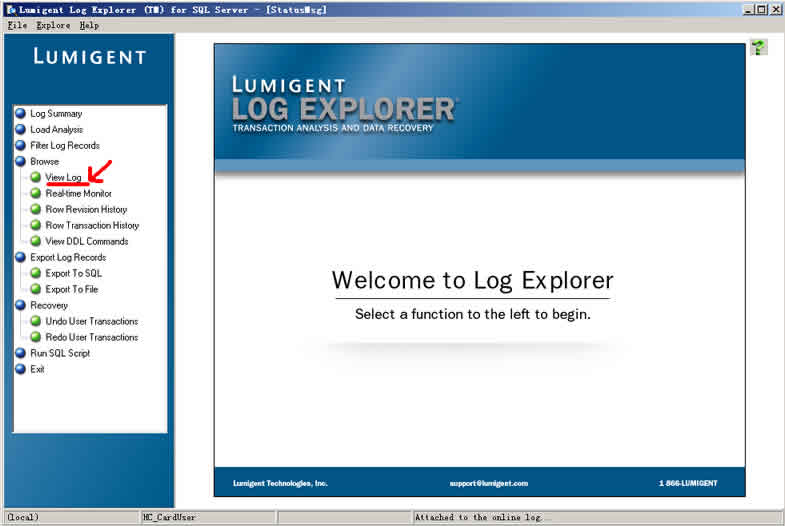Minimize the Log Explorer window
The height and width of the screenshot is (526, 785).
click(749, 9)
